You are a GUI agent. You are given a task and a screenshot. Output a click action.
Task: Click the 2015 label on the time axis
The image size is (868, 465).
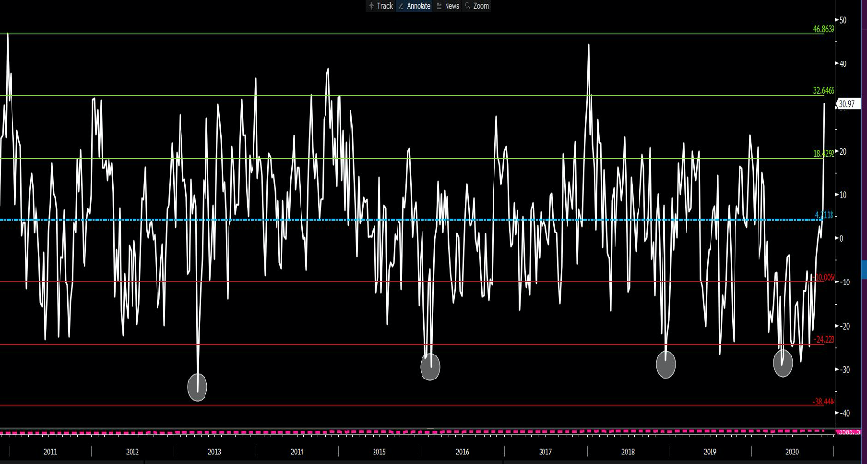(379, 453)
